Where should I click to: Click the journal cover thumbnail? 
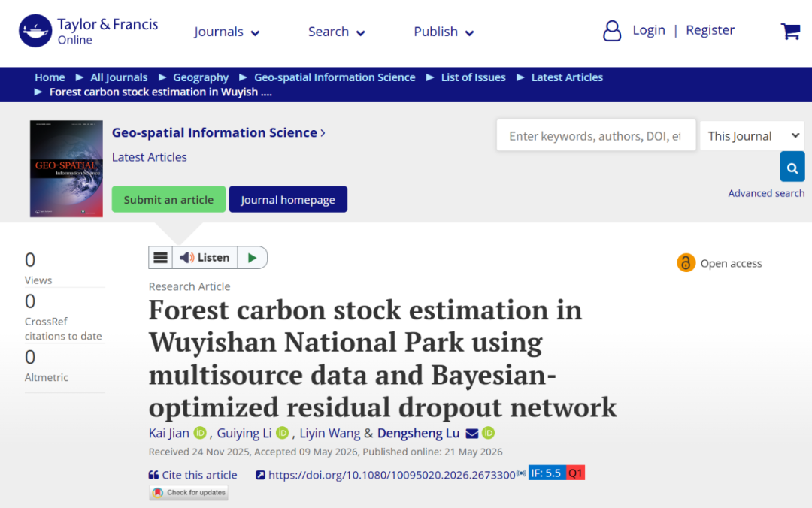click(66, 168)
